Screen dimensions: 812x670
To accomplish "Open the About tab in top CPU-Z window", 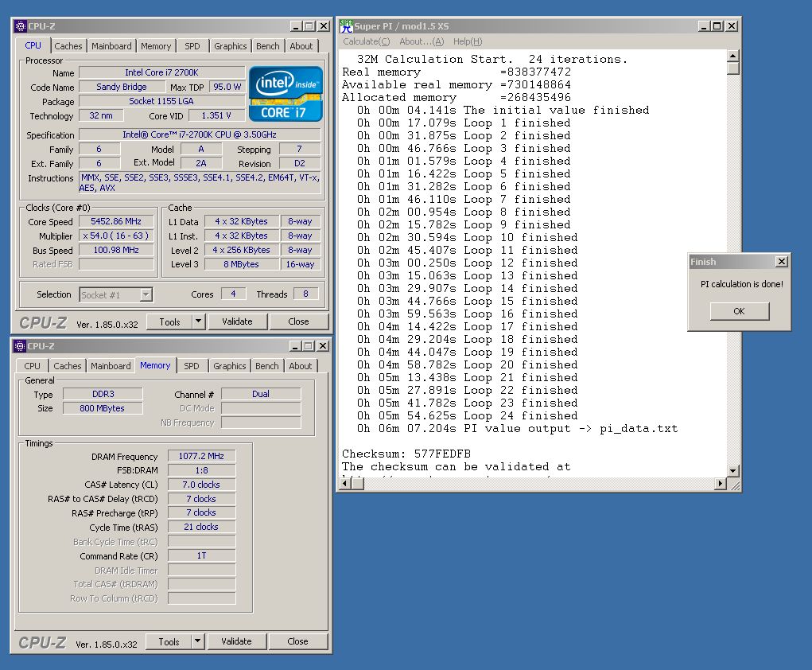I will point(301,46).
